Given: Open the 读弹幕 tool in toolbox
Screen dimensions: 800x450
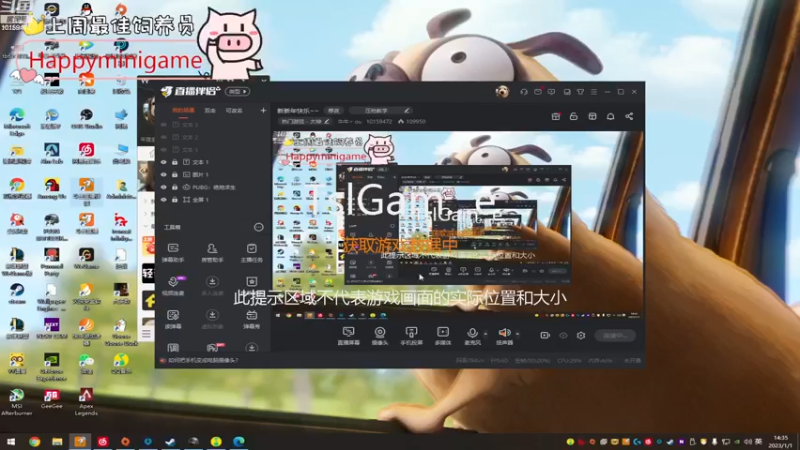Looking at the screenshot, I should click(173, 319).
